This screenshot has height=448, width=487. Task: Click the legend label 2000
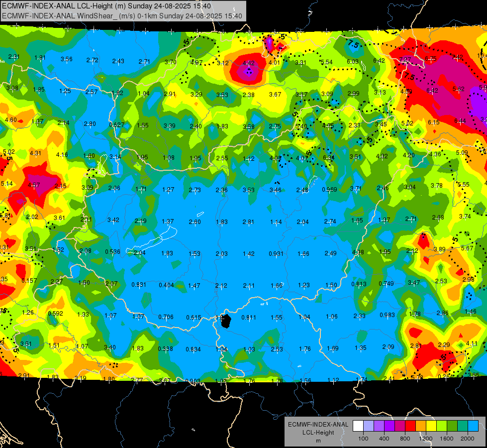coord(468,439)
